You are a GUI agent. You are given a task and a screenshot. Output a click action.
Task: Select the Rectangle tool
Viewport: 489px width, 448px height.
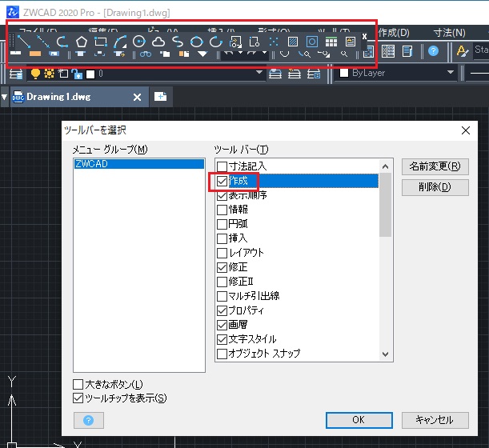101,42
